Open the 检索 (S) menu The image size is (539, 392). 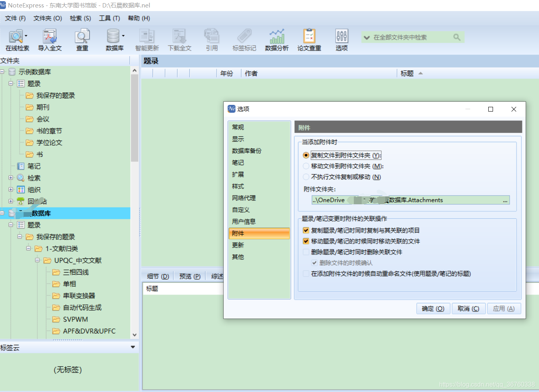[x=80, y=18]
